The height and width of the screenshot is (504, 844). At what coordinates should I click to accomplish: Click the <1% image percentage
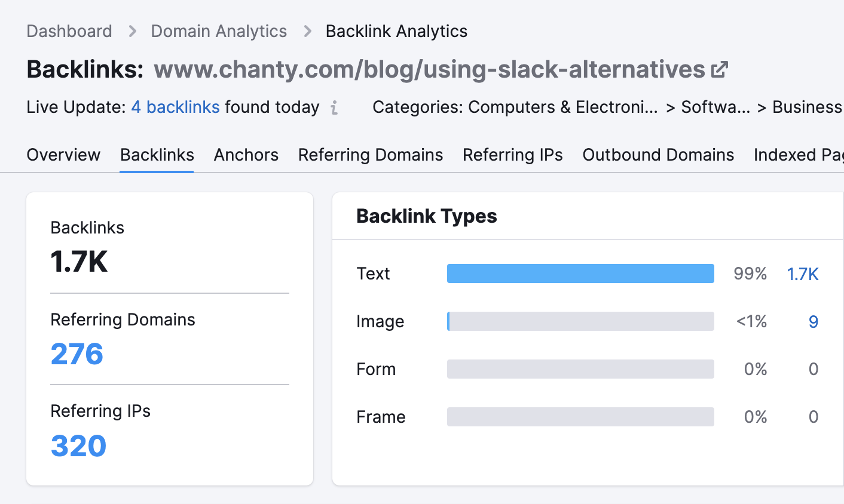[752, 321]
